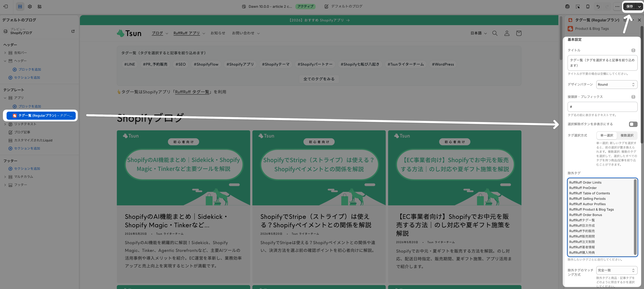Image resolution: width=644 pixels, height=289 pixels.
Task: Open the ShopifyでStripe article thumbnail
Action: click(319, 168)
